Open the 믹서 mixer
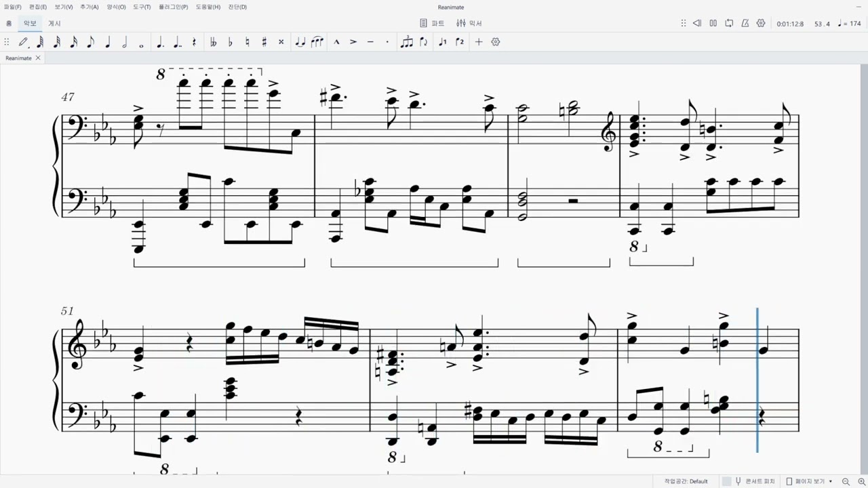Viewport: 868px width, 488px height. (x=469, y=23)
